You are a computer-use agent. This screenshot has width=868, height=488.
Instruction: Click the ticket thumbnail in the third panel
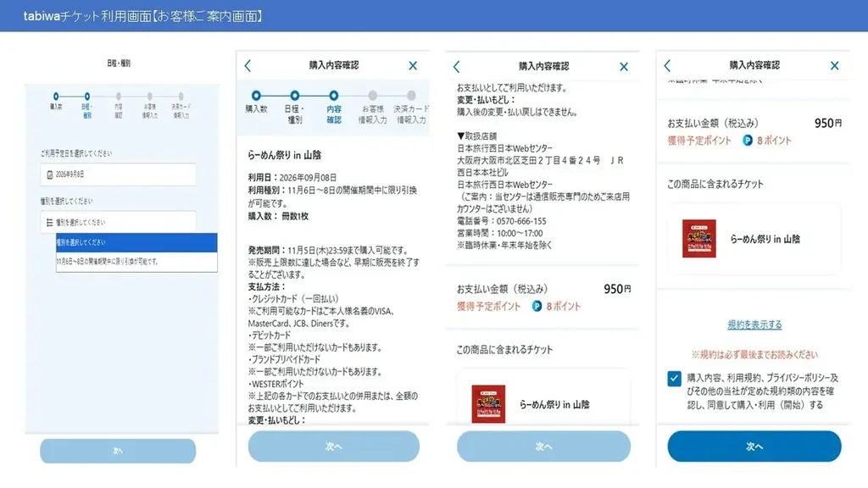click(488, 404)
